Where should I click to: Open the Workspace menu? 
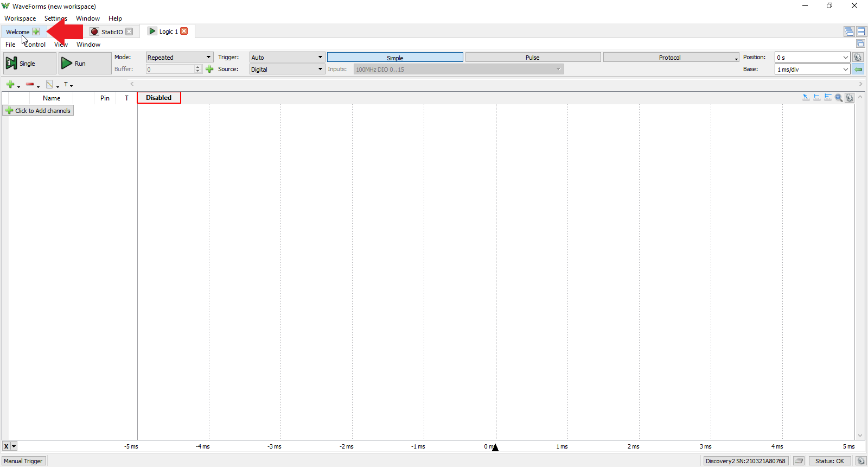point(20,18)
